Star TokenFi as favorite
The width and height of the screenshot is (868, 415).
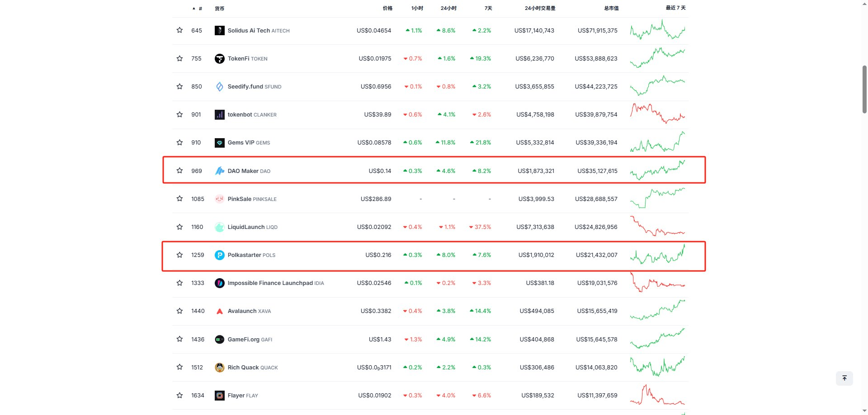(179, 59)
